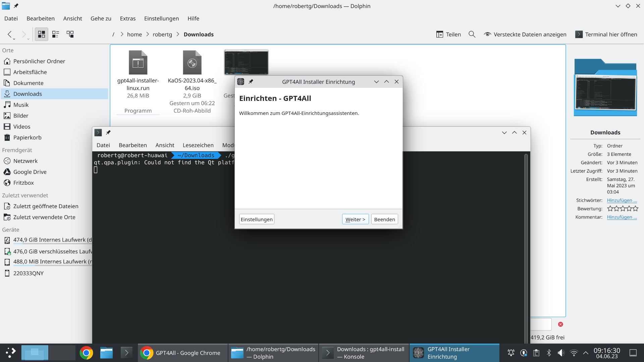Open Bluetooth tray icon
This screenshot has height=362, width=644.
coord(549,353)
